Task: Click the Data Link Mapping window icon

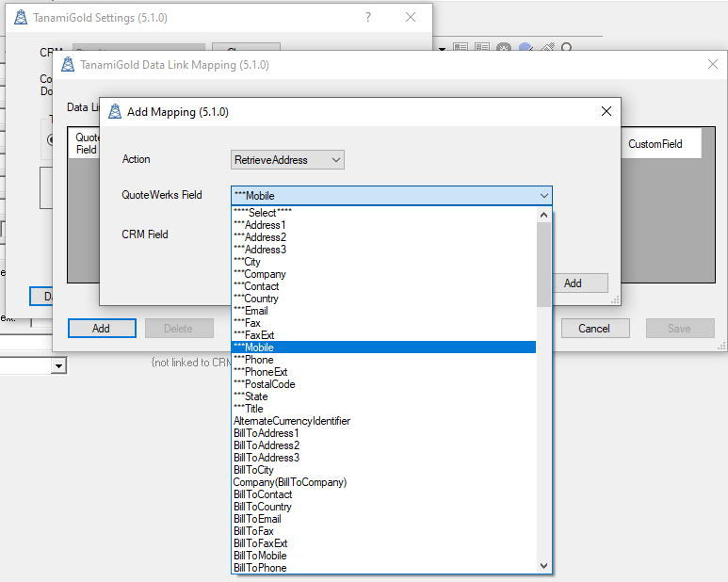Action: [68, 65]
